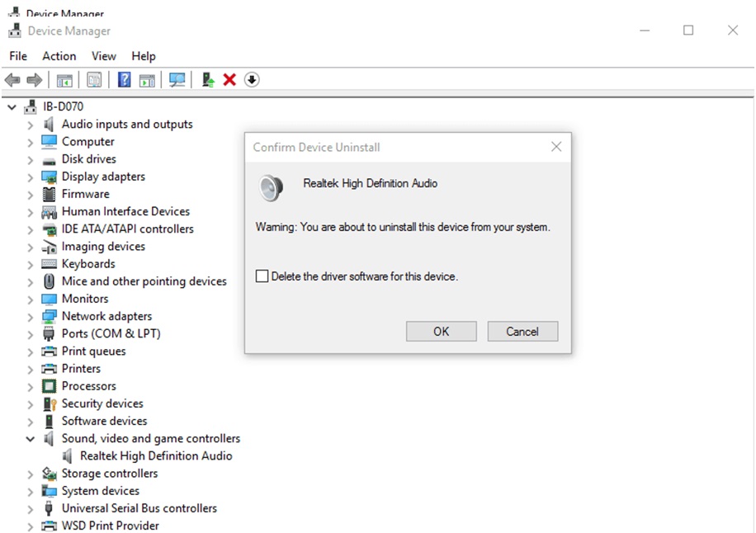The width and height of the screenshot is (756, 533).
Task: Open the Help menu
Action: pyautogui.click(x=144, y=56)
